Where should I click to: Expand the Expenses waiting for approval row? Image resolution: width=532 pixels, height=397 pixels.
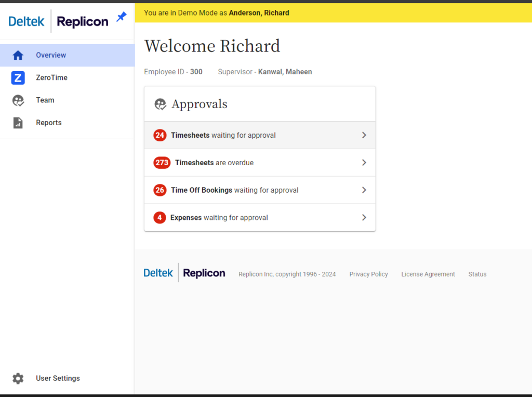coord(364,217)
